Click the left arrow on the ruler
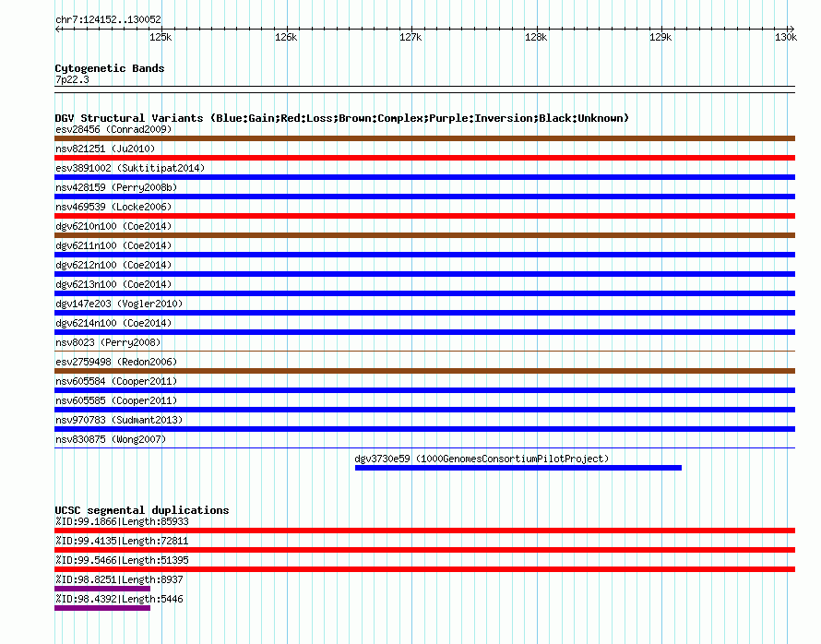The width and height of the screenshot is (821, 644). 57,29
